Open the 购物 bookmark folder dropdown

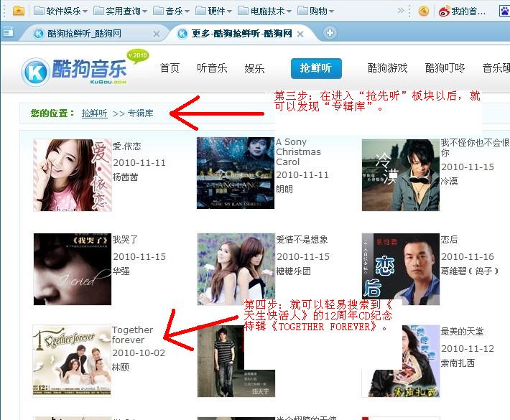315,11
